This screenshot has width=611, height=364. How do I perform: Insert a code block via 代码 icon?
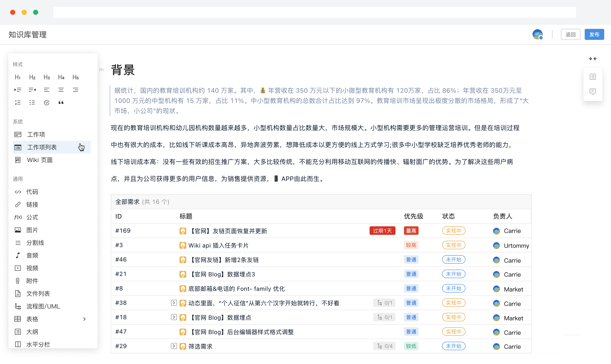click(x=27, y=192)
